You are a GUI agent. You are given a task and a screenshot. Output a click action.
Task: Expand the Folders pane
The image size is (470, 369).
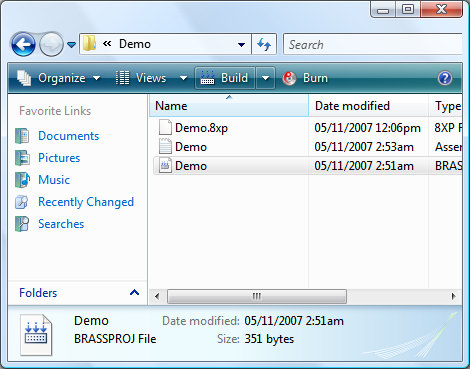78,293
